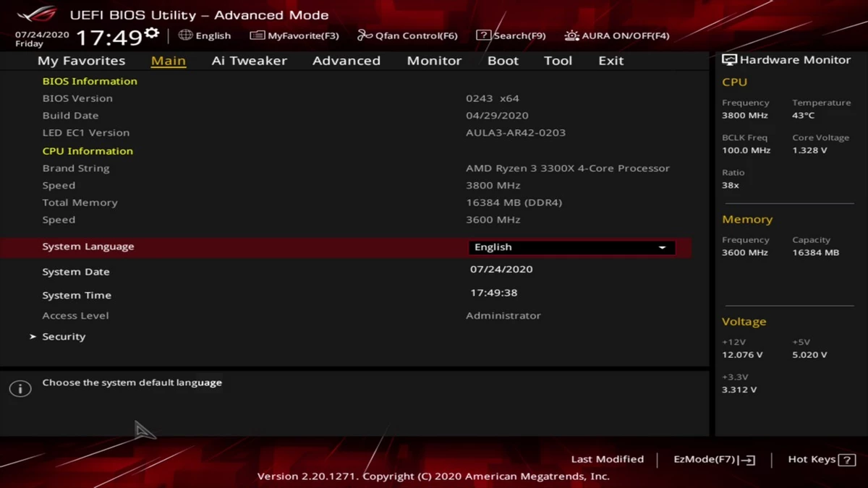Click the ROG logo icon
868x488 pixels.
coord(38,14)
